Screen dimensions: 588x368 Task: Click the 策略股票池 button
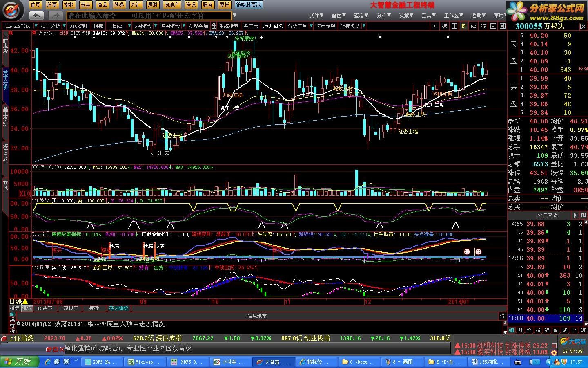tap(248, 5)
